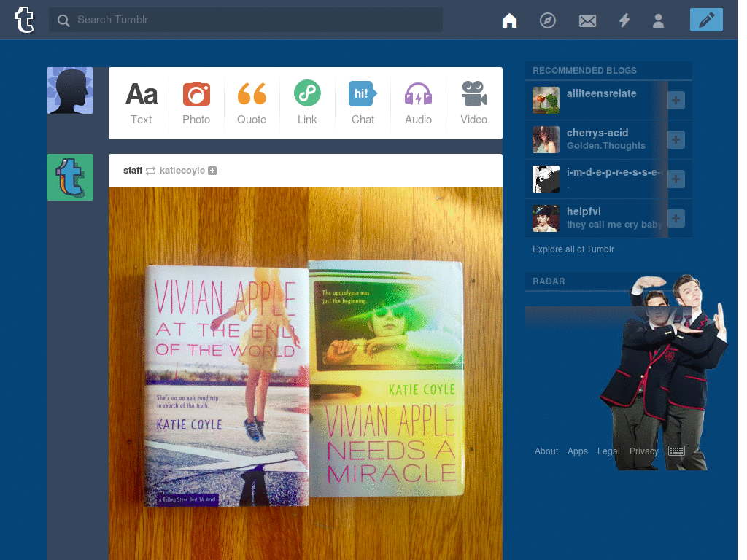
Task: Click 'they call me cry baby' subtitle
Action: [x=614, y=225]
